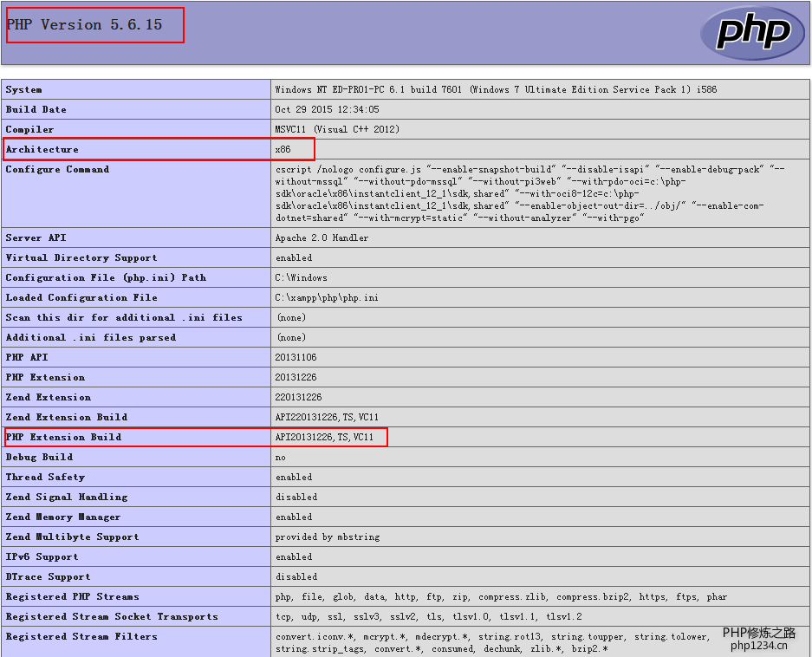Click the Registered PHP Streams label

click(x=73, y=596)
